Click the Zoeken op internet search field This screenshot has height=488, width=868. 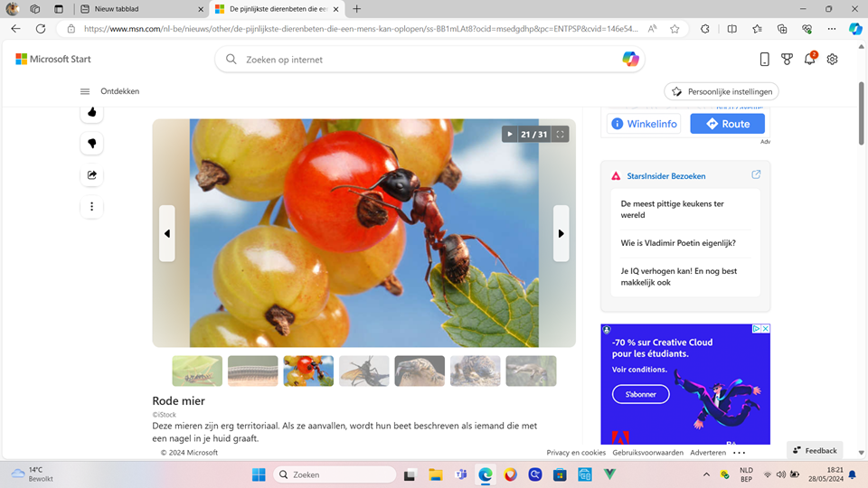tap(425, 60)
